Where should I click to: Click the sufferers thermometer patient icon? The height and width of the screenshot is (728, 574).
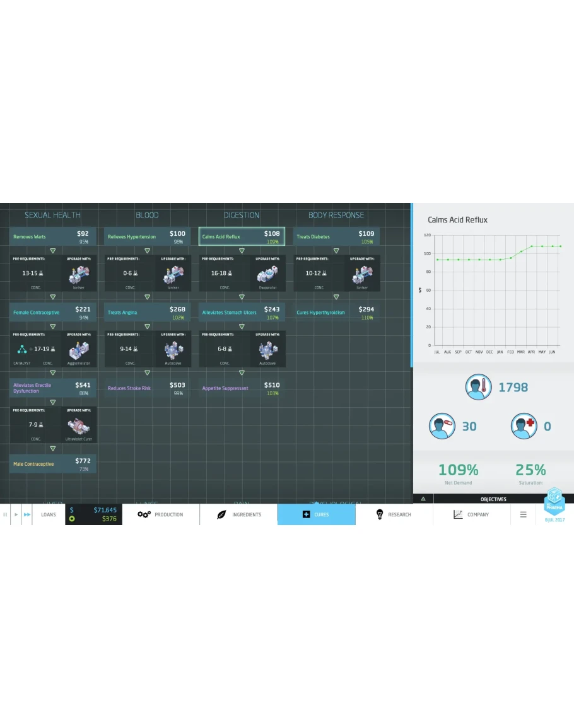click(x=478, y=387)
